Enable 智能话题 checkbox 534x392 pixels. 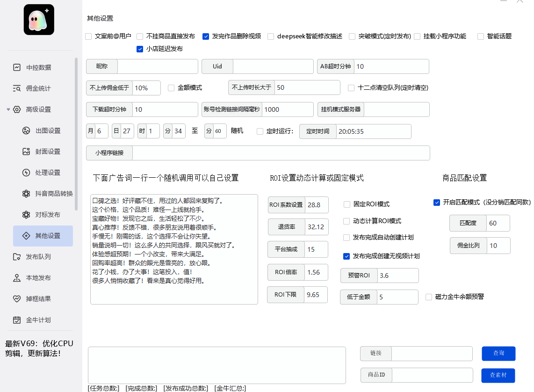coord(481,36)
